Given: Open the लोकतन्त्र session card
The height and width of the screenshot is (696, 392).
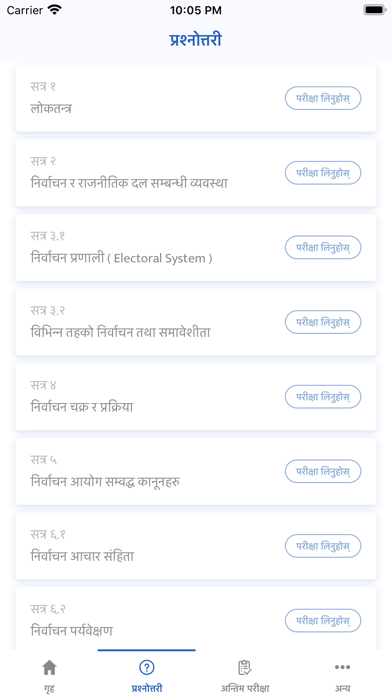Looking at the screenshot, I should click(x=196, y=98).
